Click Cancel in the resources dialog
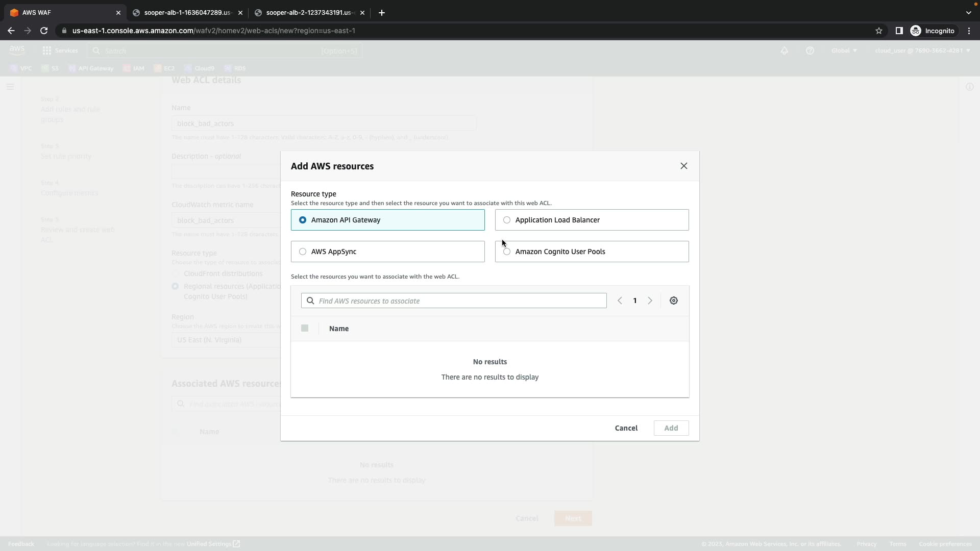Screen dimensions: 980x551 point(626,429)
